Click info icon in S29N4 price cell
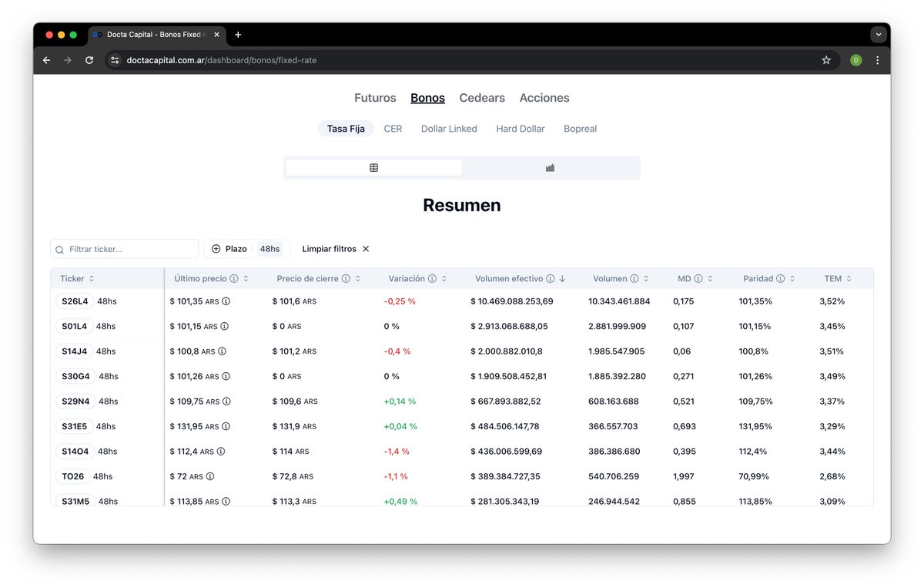The width and height of the screenshot is (924, 588). point(226,402)
